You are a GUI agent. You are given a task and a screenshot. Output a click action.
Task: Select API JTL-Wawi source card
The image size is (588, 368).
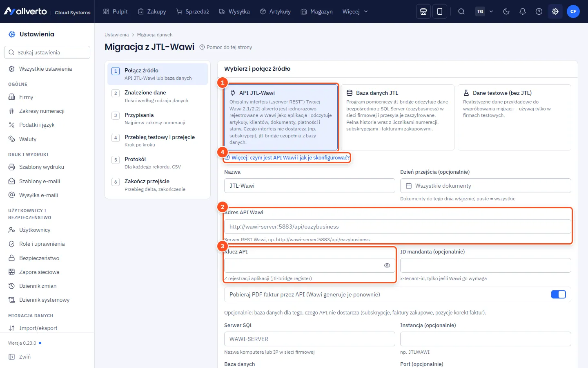pos(281,117)
